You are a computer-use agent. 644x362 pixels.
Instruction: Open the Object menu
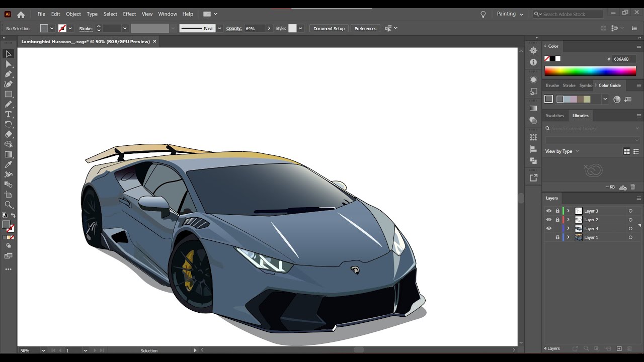tap(73, 14)
